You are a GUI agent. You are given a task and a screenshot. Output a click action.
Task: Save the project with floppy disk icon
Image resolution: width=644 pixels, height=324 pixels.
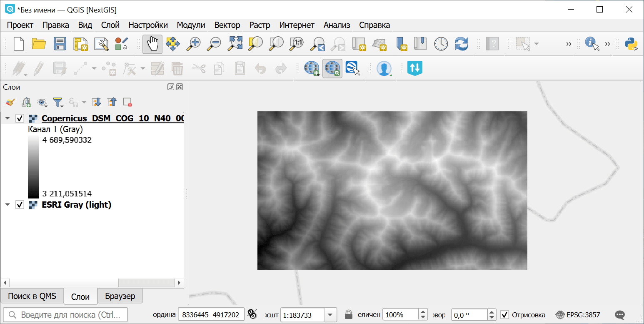click(x=60, y=44)
